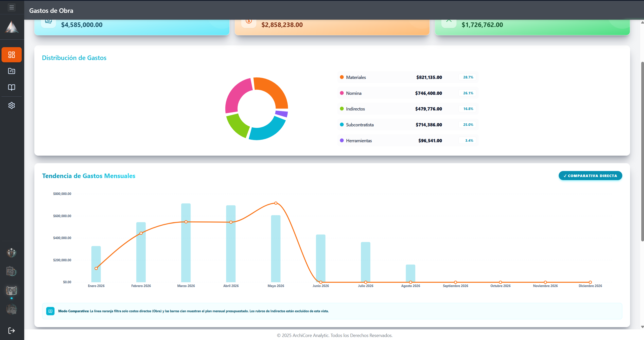Click the Subcontratista legend row
Image resolution: width=644 pixels, height=340 pixels.
408,125
